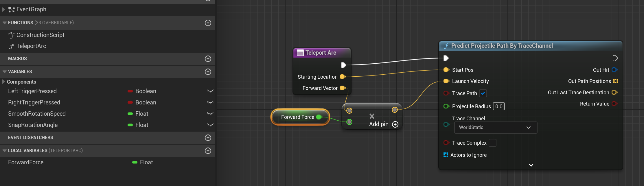Image resolution: width=644 pixels, height=186 pixels.
Task: Select ConstructionScript in the functions list
Action: [x=40, y=35]
